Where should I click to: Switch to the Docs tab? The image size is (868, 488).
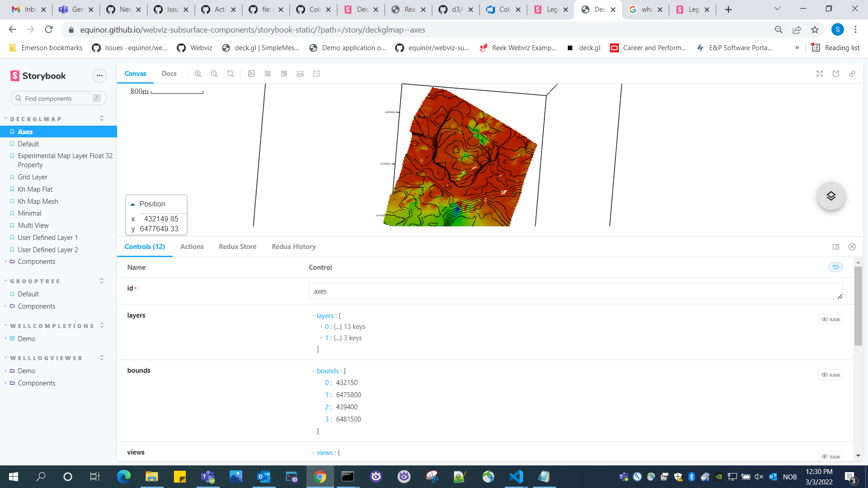coord(169,74)
